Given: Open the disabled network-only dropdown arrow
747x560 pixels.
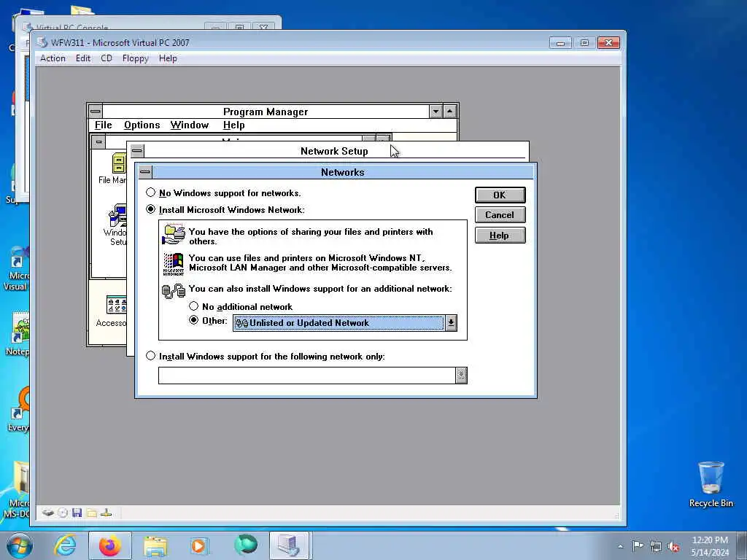Looking at the screenshot, I should (x=461, y=376).
